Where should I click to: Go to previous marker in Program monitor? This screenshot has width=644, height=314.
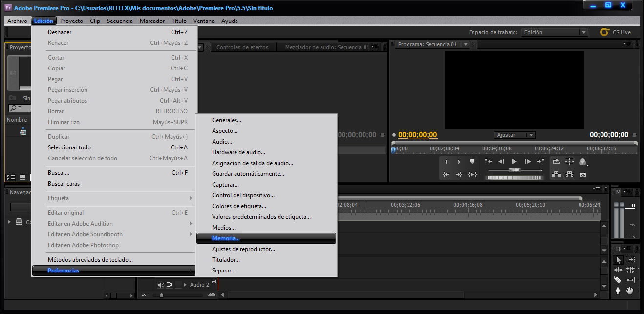click(488, 162)
